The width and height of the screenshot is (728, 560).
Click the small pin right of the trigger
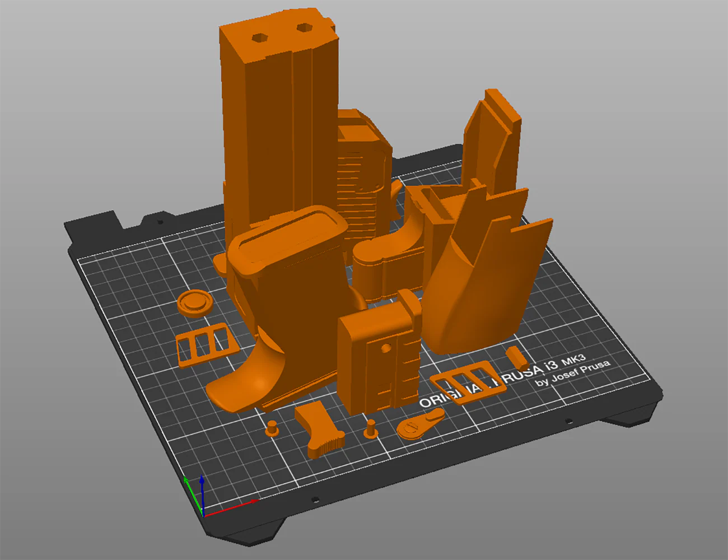370,429
